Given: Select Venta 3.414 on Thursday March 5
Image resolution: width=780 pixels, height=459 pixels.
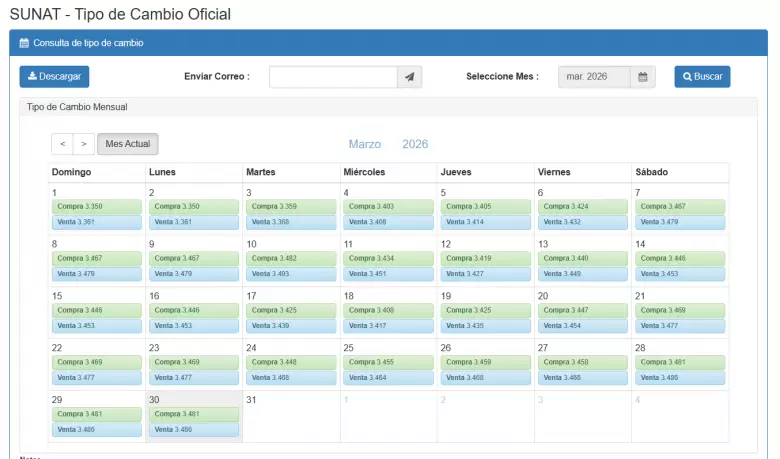Looking at the screenshot, I should [485, 222].
